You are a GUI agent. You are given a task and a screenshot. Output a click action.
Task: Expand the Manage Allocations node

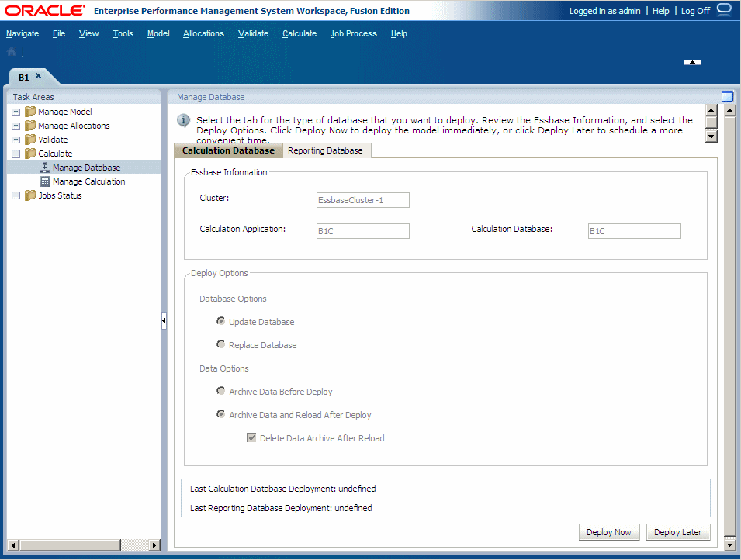point(16,126)
